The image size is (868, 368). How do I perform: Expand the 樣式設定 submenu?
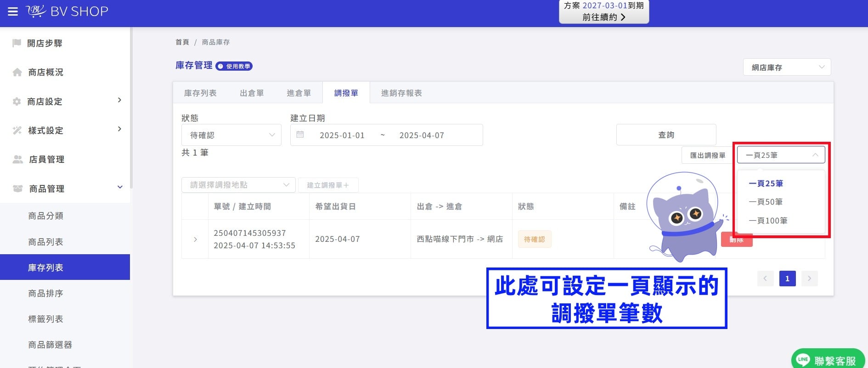click(119, 129)
